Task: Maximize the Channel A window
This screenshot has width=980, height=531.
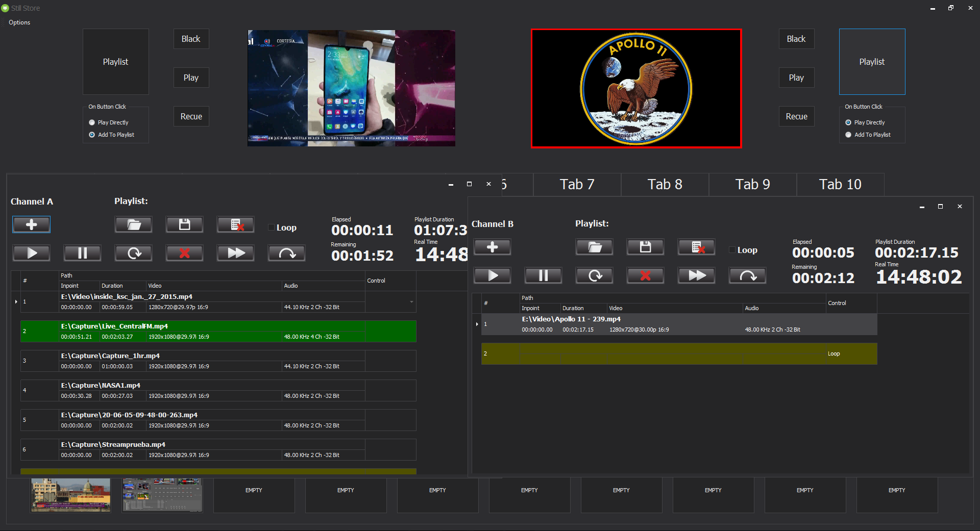Action: (469, 184)
